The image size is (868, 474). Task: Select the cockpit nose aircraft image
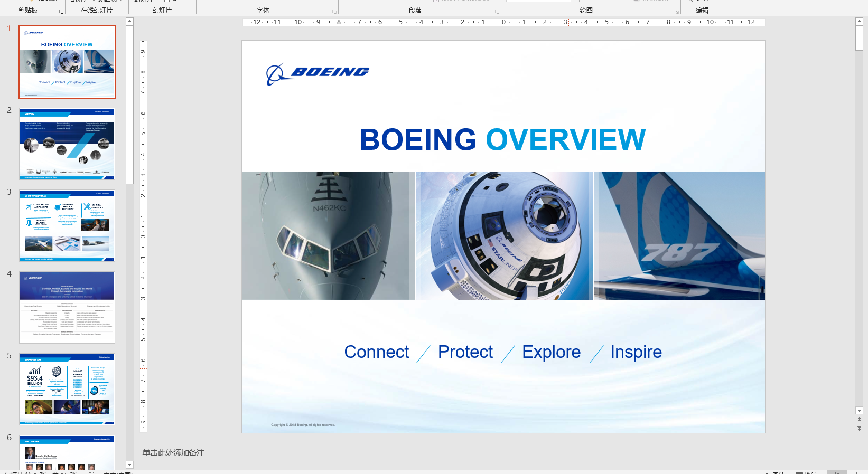coord(328,236)
